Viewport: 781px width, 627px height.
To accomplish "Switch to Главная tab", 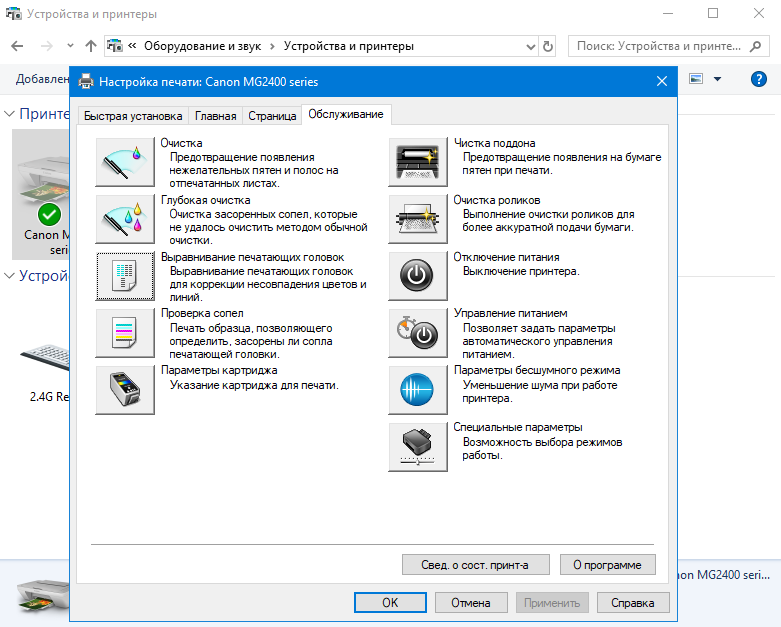I will 216,116.
